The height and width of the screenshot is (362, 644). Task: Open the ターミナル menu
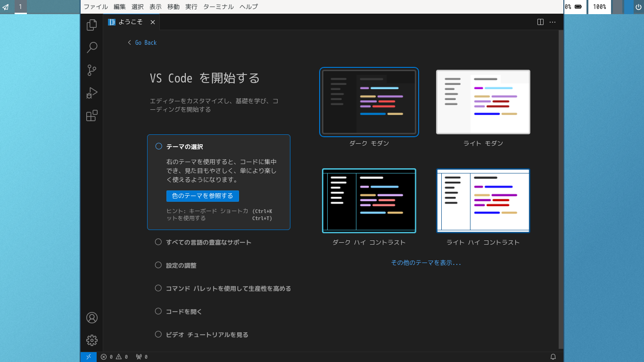(218, 7)
